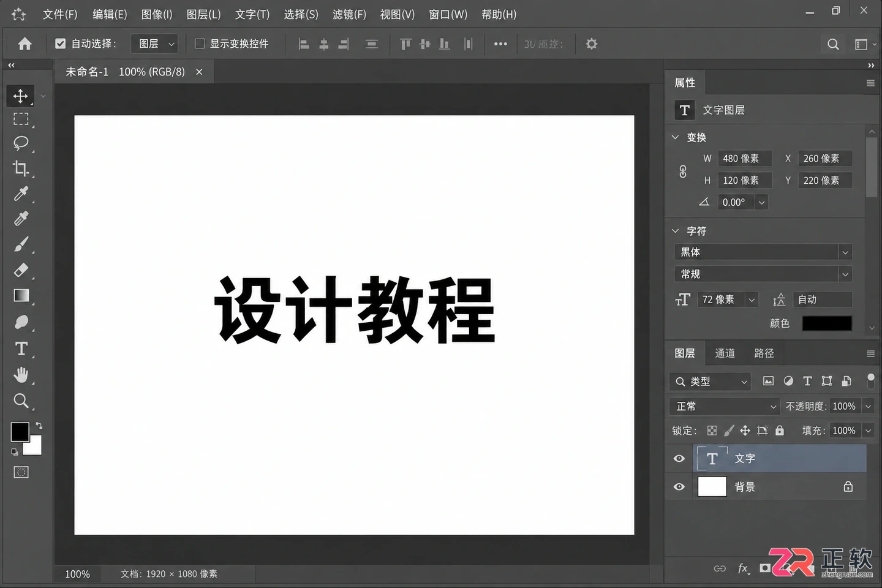Switch to the 通道 tab

pos(725,353)
